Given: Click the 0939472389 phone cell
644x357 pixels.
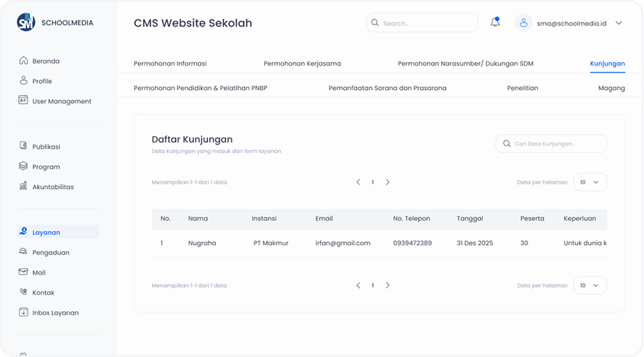Looking at the screenshot, I should click(412, 243).
